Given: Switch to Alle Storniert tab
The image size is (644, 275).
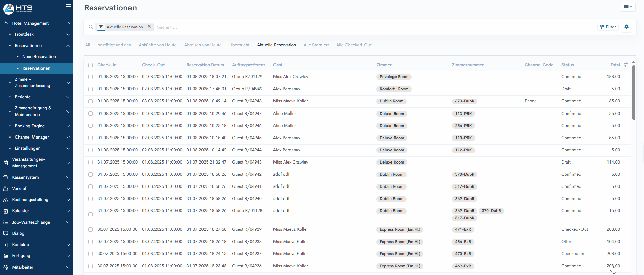Looking at the screenshot, I should pyautogui.click(x=316, y=45).
